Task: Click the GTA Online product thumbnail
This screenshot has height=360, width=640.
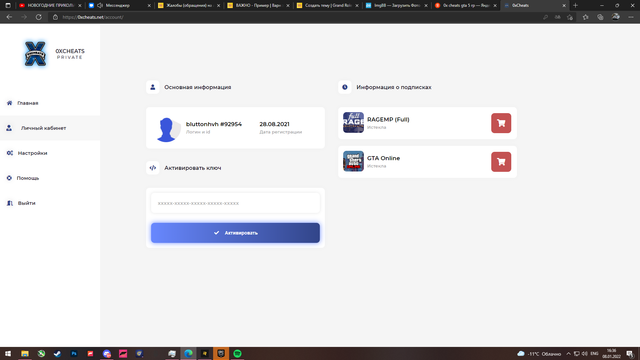Action: coord(353,161)
